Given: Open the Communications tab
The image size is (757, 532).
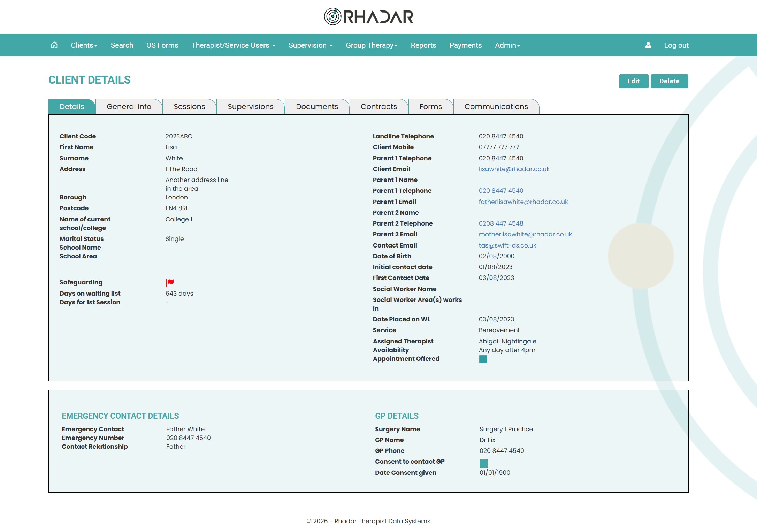Looking at the screenshot, I should click(x=496, y=107).
